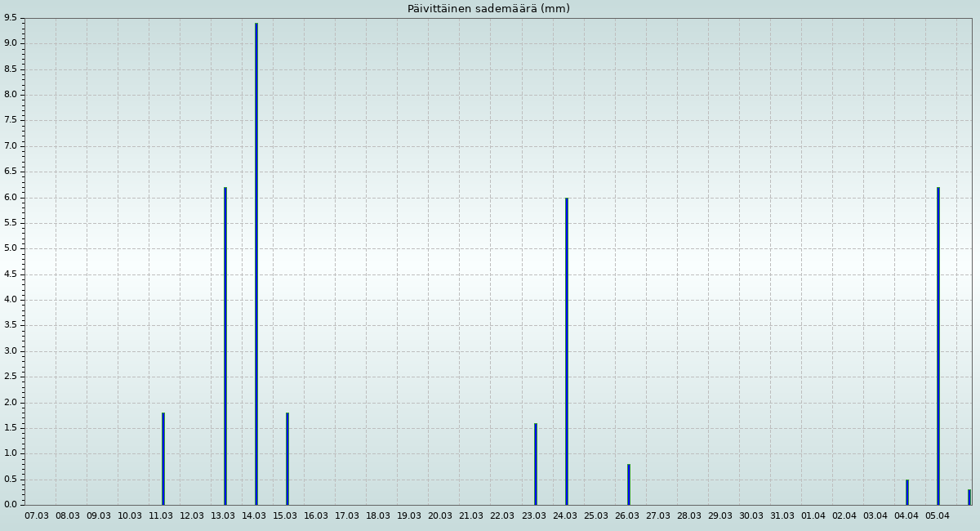Click the 28.03 date tick label
980x531 pixels.
tap(688, 516)
